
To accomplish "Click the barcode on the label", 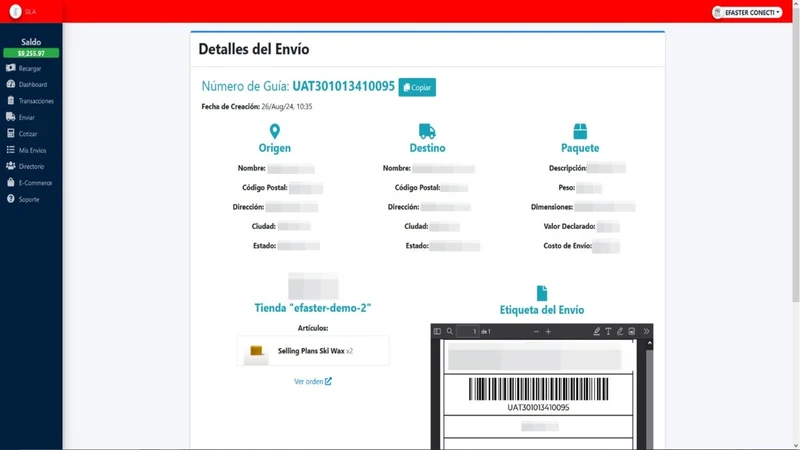I will tap(538, 389).
